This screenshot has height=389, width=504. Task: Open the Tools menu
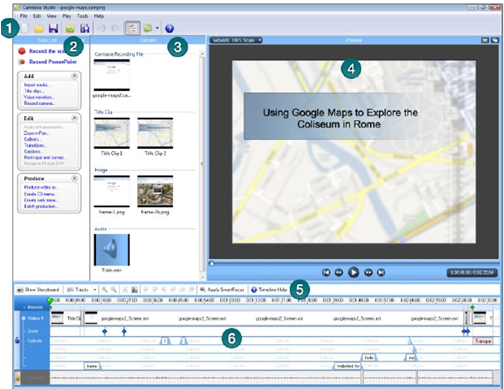pos(82,16)
